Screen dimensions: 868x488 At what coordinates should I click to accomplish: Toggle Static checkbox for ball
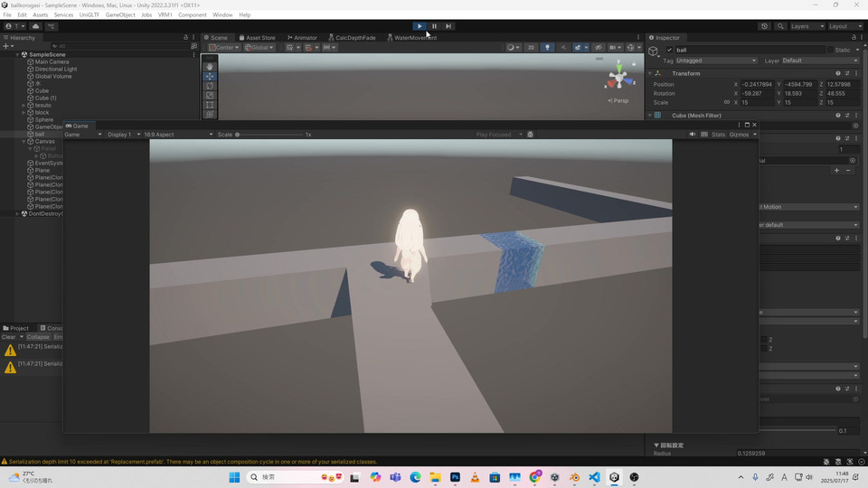coord(830,50)
